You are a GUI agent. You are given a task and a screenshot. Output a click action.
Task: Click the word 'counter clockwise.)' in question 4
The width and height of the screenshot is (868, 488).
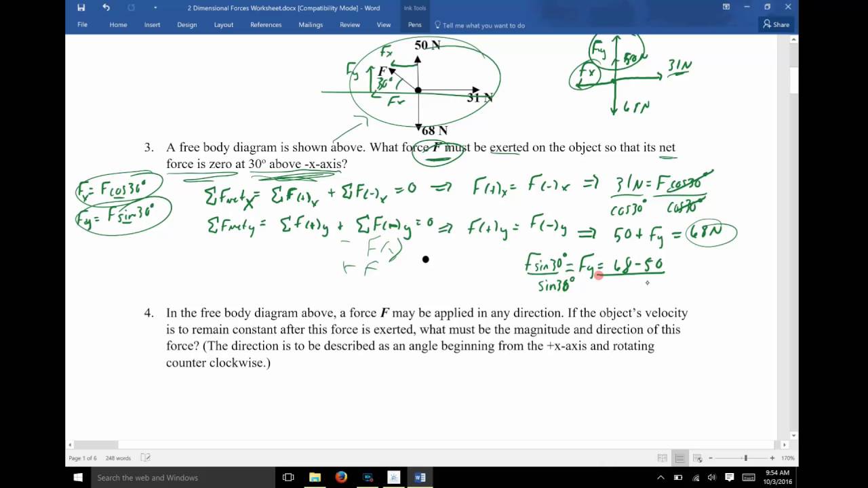(218, 363)
